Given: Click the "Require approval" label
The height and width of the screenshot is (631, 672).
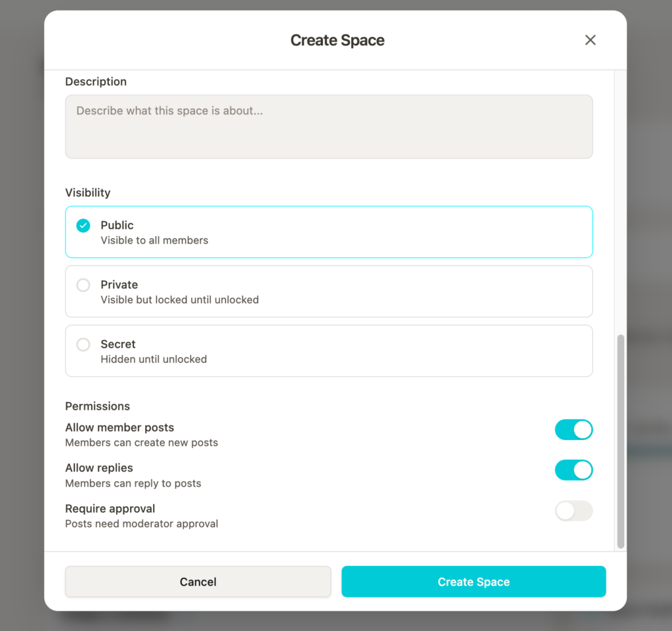Looking at the screenshot, I should 110,508.
